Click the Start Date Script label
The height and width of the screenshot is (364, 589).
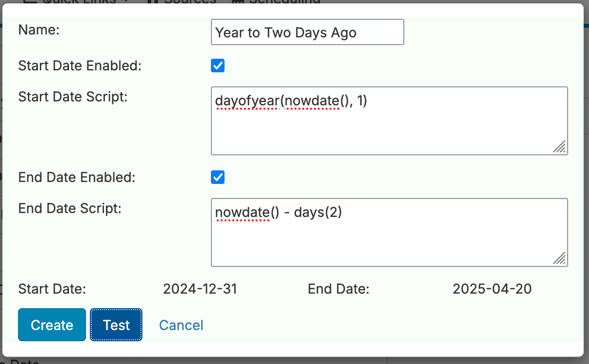pyautogui.click(x=73, y=97)
